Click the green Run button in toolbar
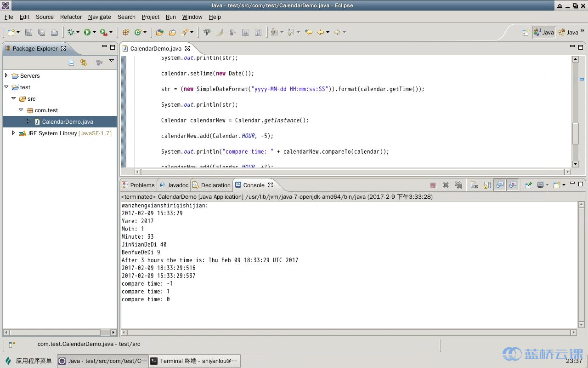Screen dimensions: 588x368 coord(87,32)
